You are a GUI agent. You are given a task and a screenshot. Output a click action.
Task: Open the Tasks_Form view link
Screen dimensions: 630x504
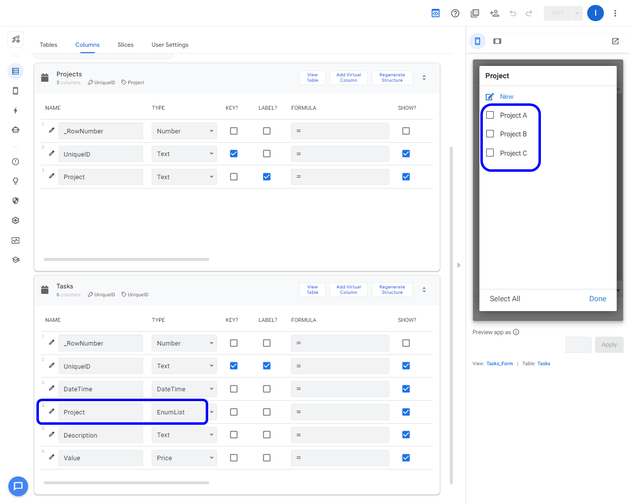pos(500,363)
